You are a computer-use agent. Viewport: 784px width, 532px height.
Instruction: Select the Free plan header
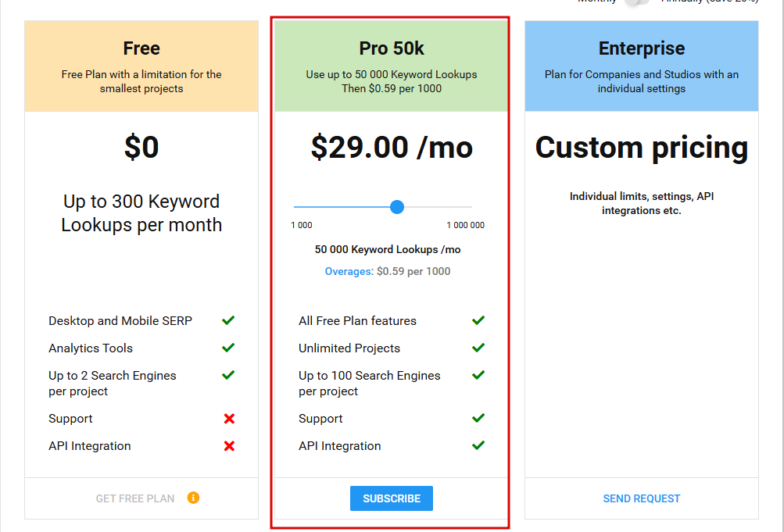click(x=141, y=66)
